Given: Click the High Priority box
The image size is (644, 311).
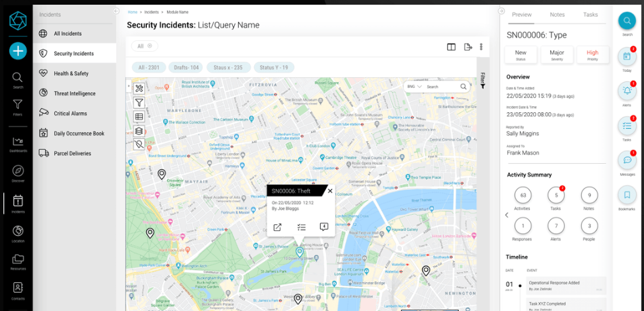Looking at the screenshot, I should (592, 54).
